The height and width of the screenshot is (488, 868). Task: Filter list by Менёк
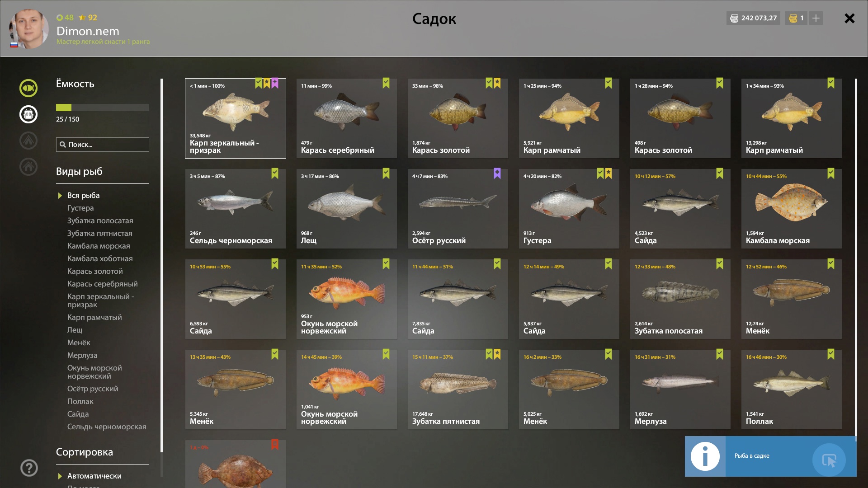(79, 343)
